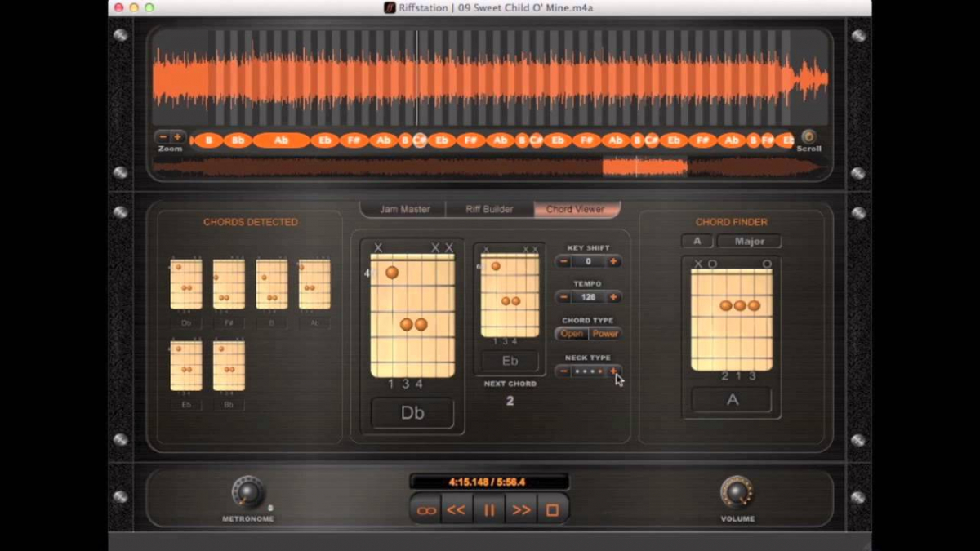Decrease the Tempo value

point(563,298)
